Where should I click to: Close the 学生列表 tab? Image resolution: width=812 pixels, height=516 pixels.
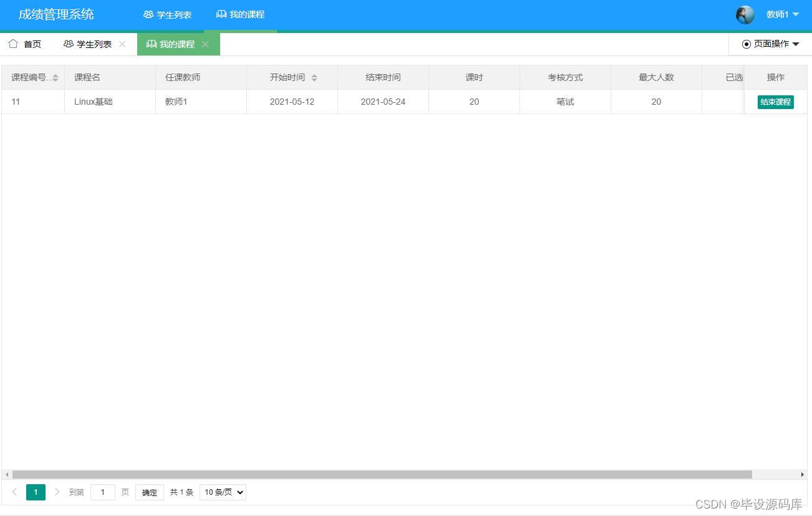(x=122, y=44)
